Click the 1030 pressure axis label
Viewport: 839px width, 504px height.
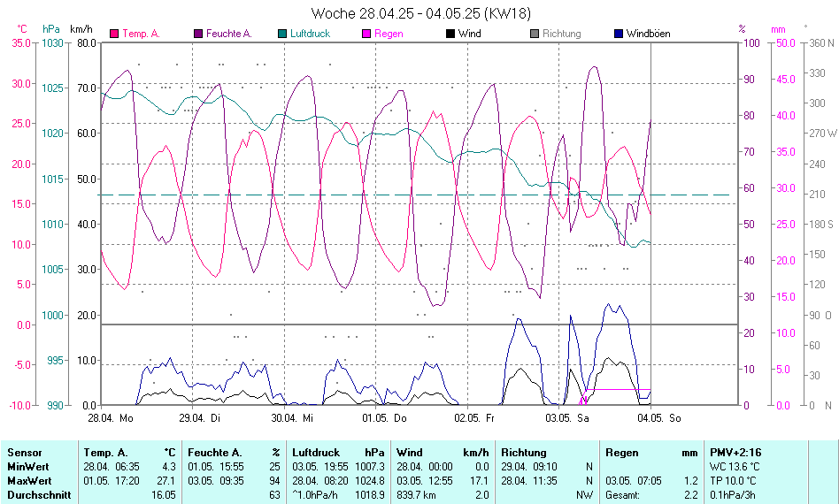(x=53, y=42)
